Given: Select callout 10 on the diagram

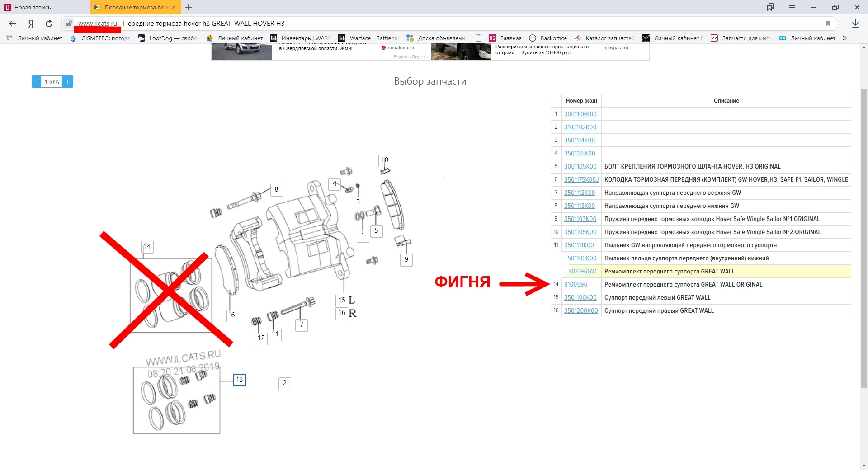Looking at the screenshot, I should [385, 160].
